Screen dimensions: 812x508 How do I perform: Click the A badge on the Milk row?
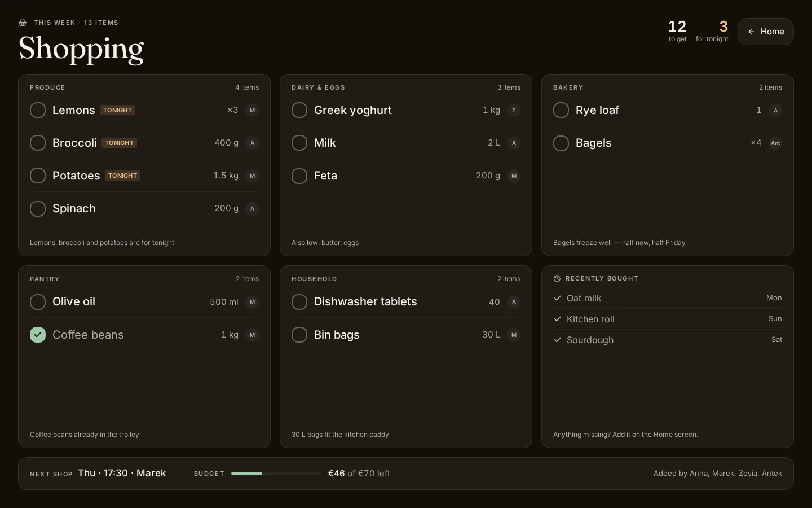tap(514, 143)
